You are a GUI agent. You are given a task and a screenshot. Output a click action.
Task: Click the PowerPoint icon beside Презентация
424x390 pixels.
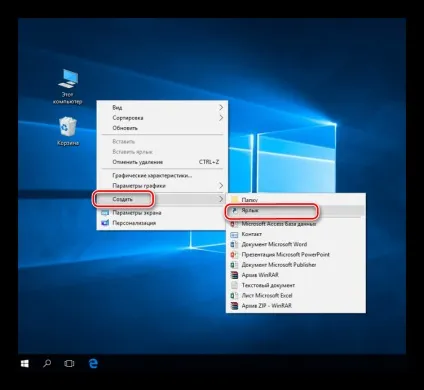tap(235, 255)
